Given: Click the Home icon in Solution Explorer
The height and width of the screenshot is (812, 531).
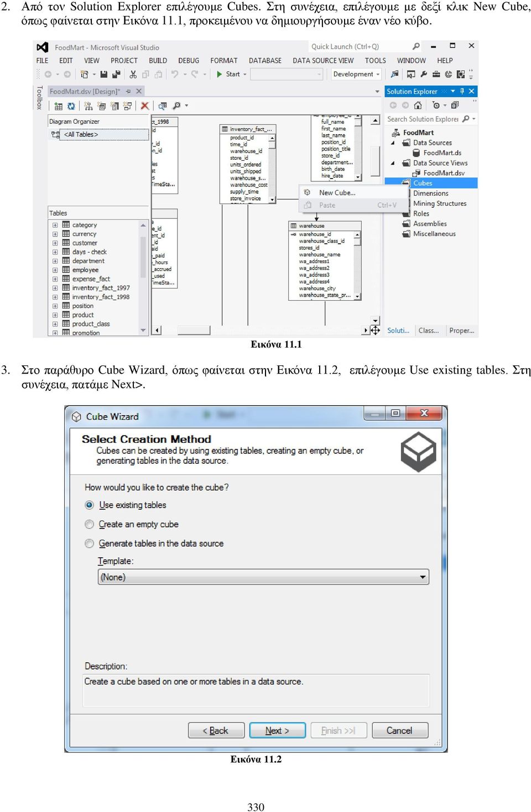Looking at the screenshot, I should (x=418, y=105).
